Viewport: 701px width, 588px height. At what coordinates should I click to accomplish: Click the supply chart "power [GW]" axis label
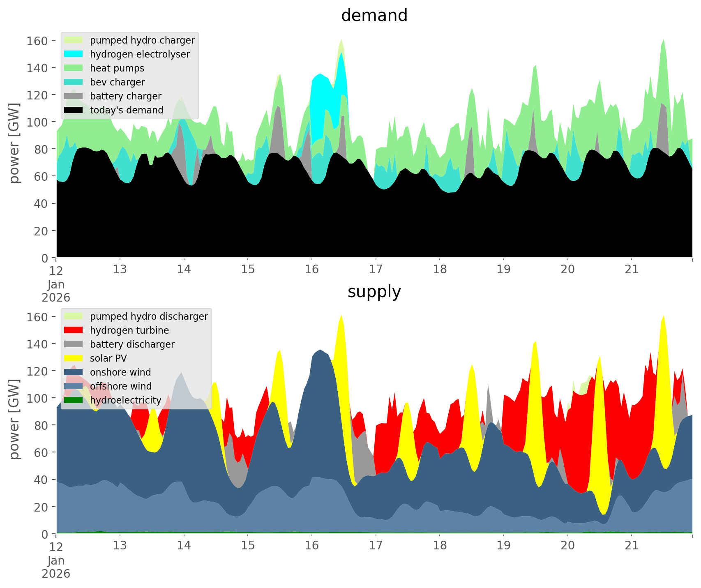point(14,419)
